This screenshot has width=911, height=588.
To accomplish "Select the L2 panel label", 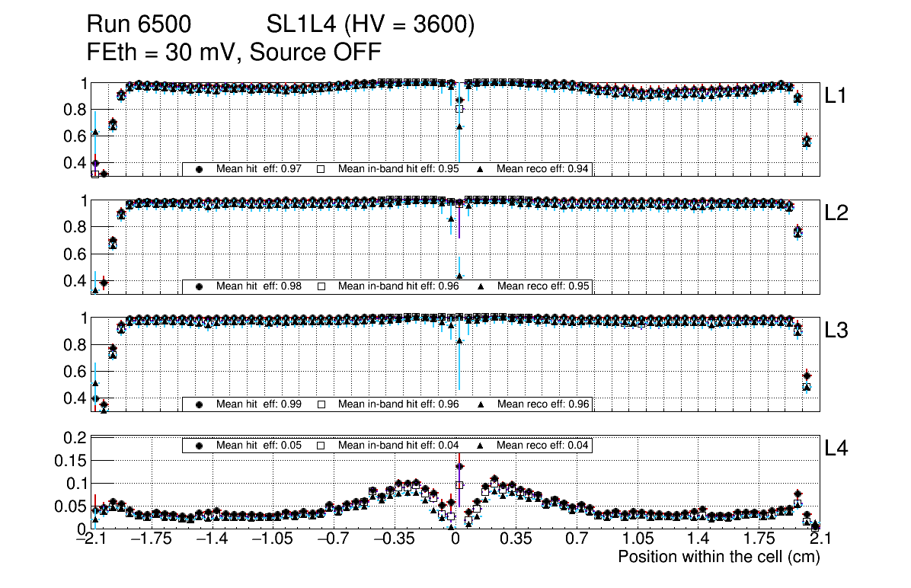I will 836,213.
